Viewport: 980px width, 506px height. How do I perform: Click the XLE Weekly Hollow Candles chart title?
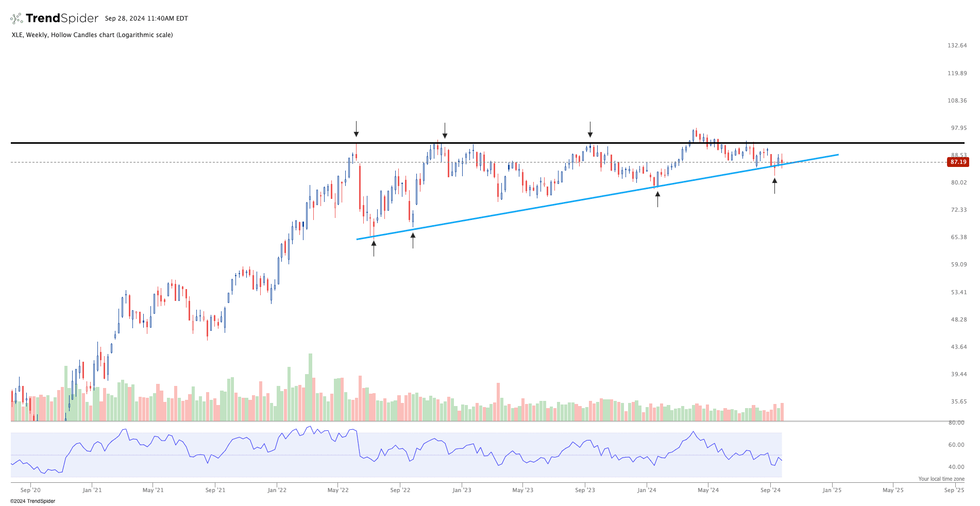pos(92,35)
